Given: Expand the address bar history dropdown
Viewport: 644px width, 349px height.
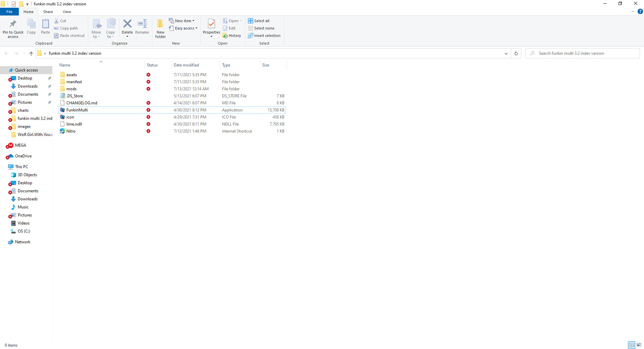Looking at the screenshot, I should (506, 53).
